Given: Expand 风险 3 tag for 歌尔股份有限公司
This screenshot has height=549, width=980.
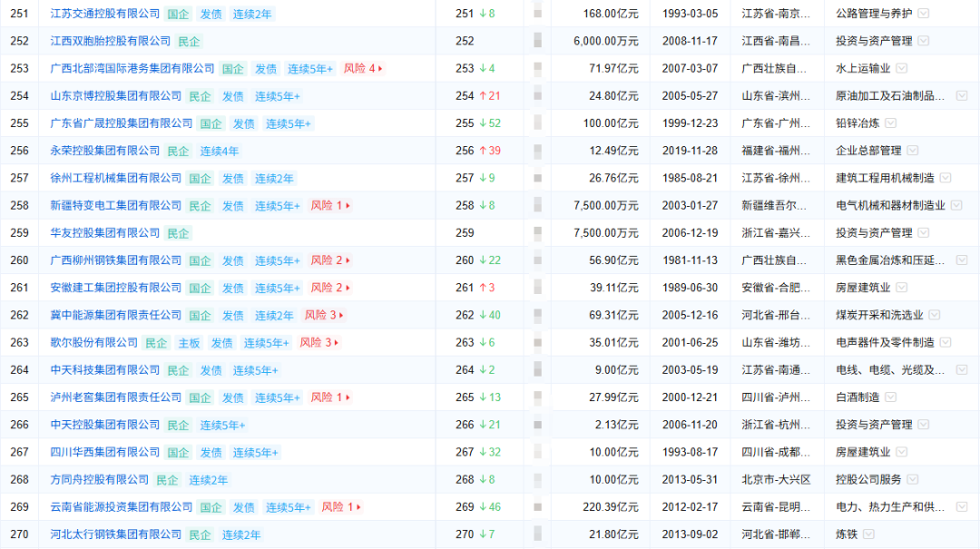Looking at the screenshot, I should point(318,342).
